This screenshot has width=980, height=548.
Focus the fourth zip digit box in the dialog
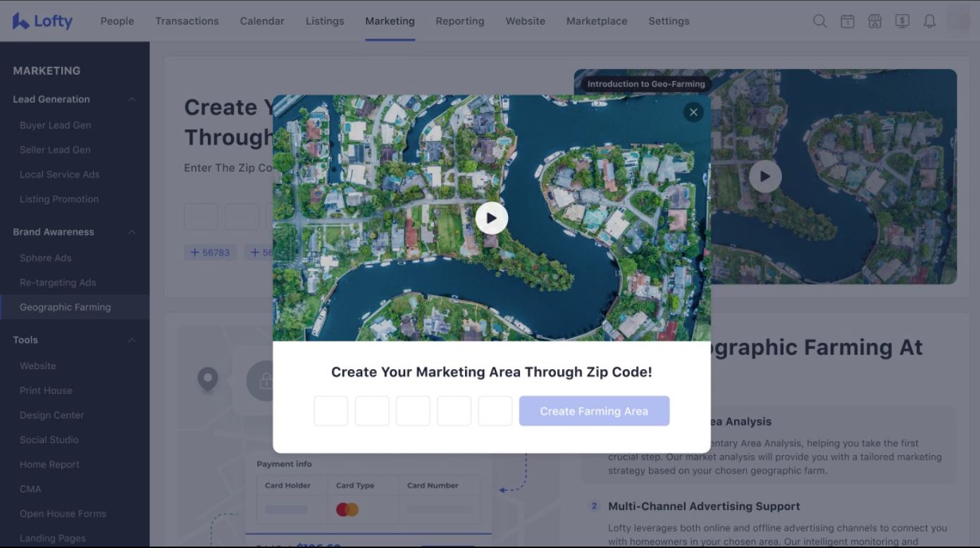[x=454, y=411]
